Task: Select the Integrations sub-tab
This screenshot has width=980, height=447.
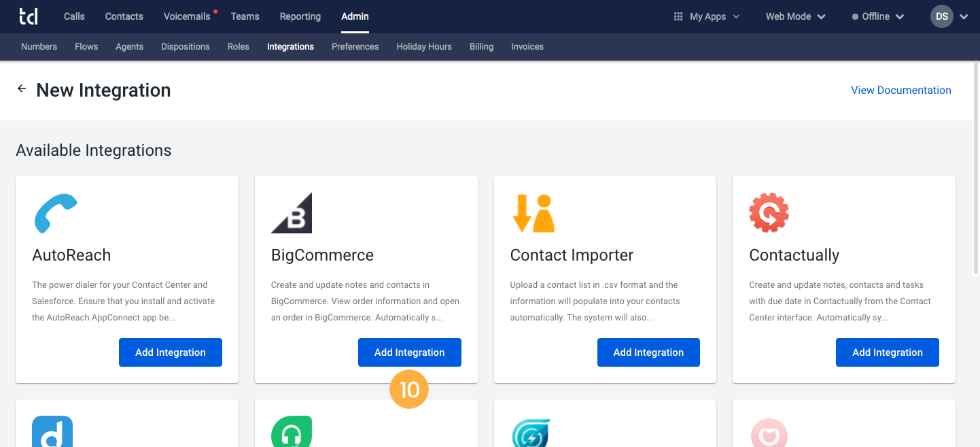Action: [x=290, y=46]
